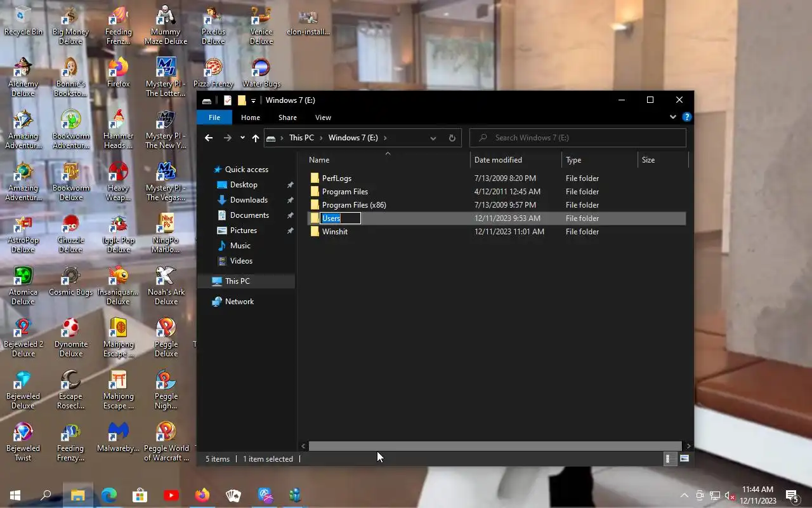Switch to the View ribbon tab
This screenshot has height=508, width=812.
click(323, 117)
